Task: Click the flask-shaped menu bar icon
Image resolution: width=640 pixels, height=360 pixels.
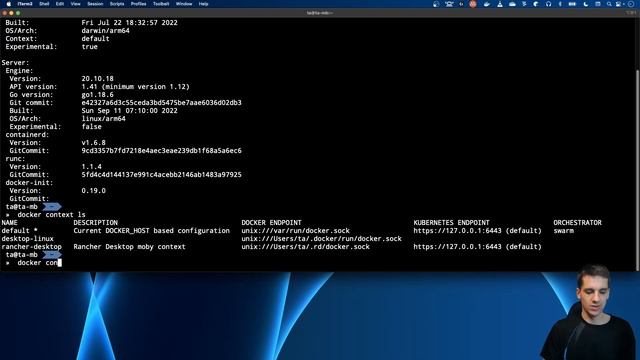Action: pos(500,4)
